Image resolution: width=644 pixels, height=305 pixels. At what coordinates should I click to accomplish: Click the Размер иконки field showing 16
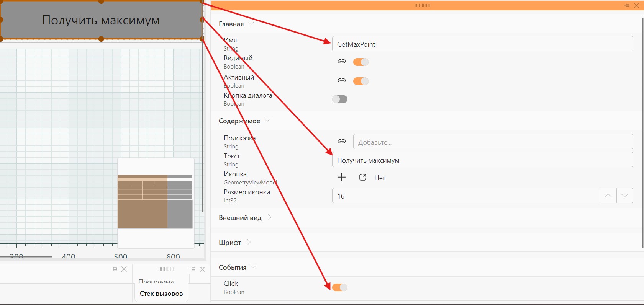[466, 196]
